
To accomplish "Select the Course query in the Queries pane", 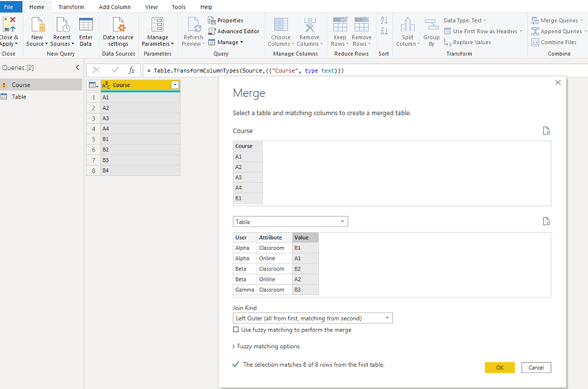I will (x=41, y=84).
